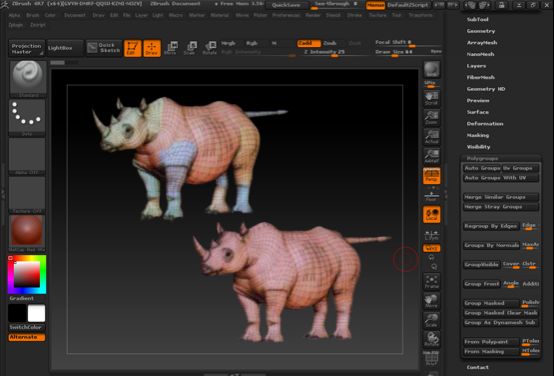Toggle the Menus button in title bar

tap(375, 5)
